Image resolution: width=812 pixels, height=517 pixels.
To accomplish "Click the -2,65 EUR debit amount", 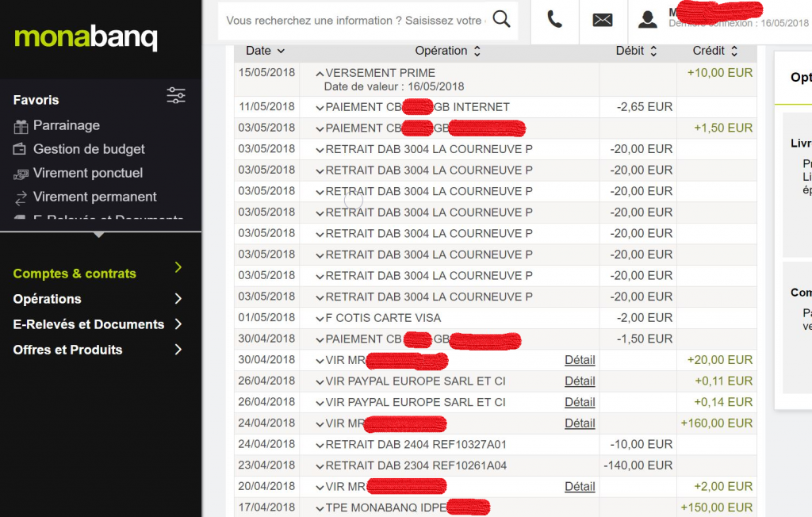I will tap(645, 107).
